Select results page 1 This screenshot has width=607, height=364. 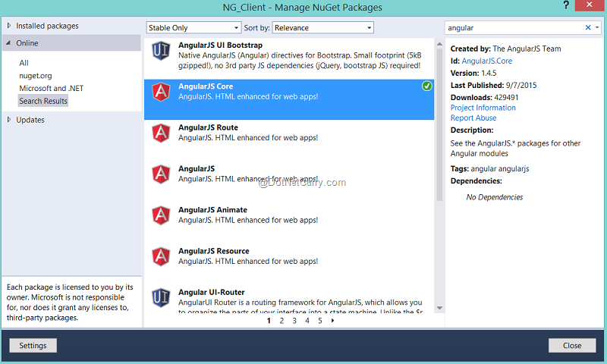pos(269,320)
